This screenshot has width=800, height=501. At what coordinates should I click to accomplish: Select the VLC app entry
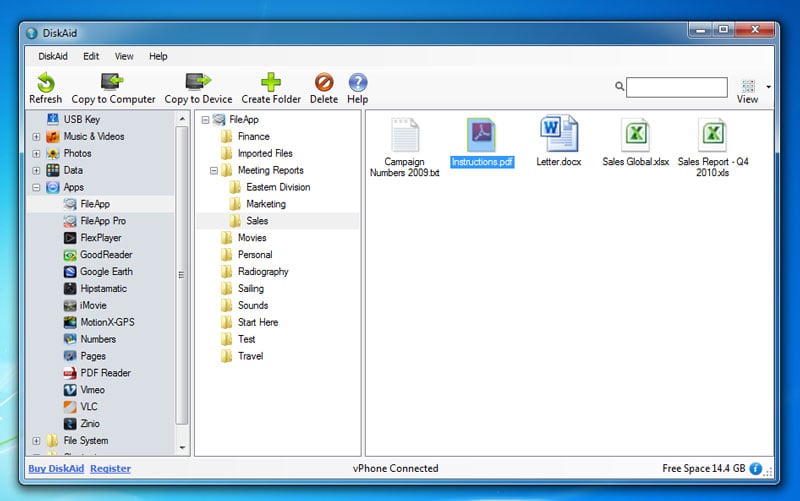(x=80, y=407)
